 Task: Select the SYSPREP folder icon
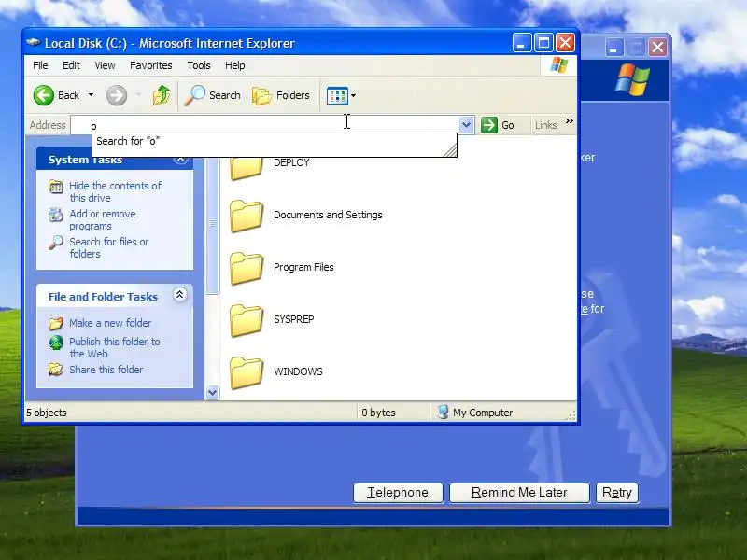(247, 320)
